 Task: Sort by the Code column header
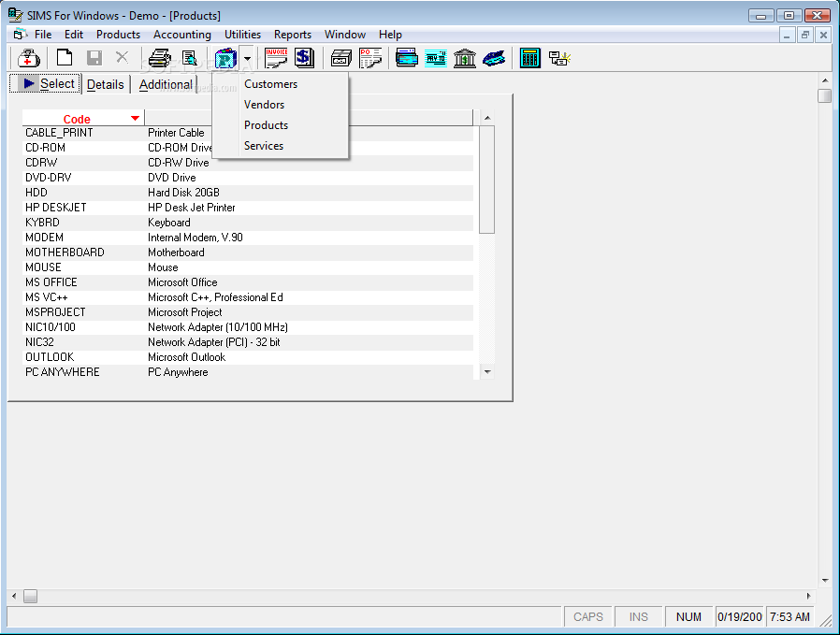tap(83, 119)
